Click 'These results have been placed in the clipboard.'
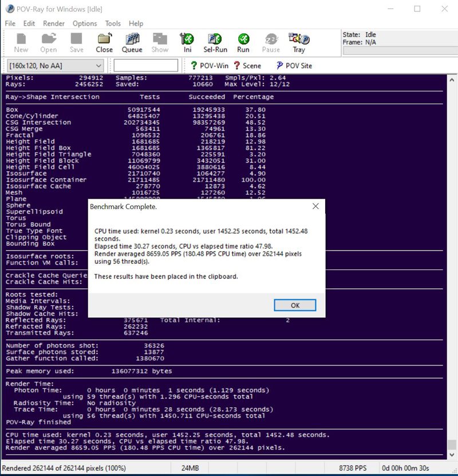Viewport: 458px width, 476px height. 166,277
